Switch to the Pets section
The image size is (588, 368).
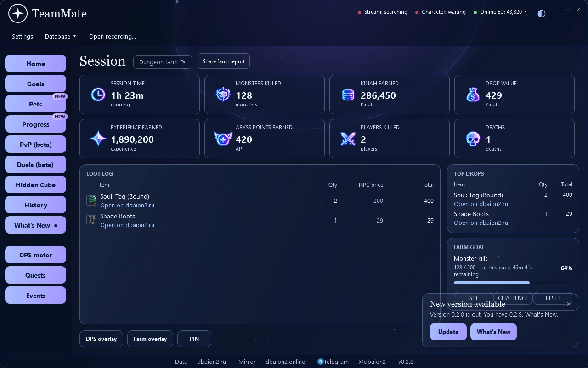(35, 104)
